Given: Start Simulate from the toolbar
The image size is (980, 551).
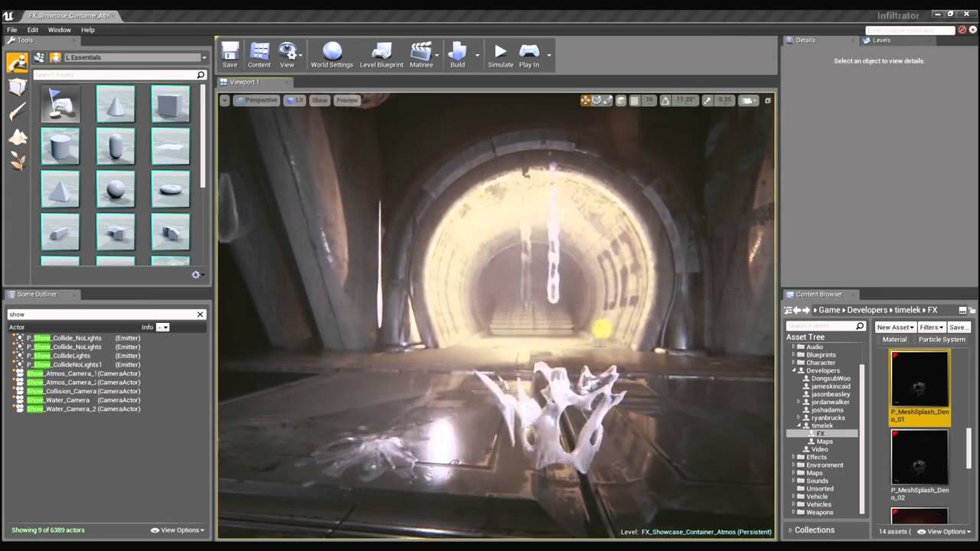Looking at the screenshot, I should [x=501, y=55].
